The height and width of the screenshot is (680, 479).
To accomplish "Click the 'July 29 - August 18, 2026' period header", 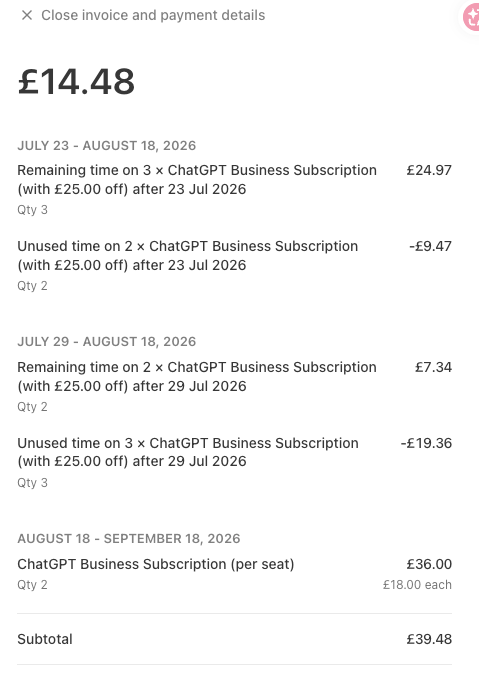I will [x=107, y=341].
